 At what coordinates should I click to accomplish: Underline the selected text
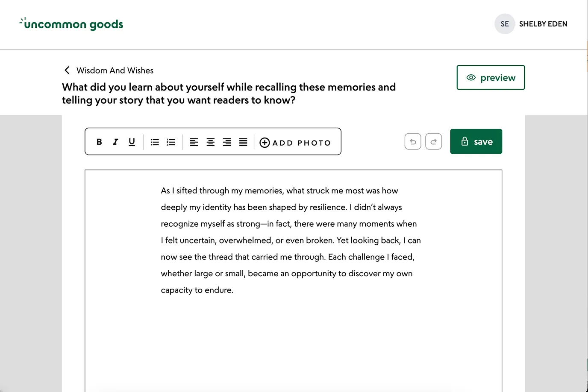pos(132,142)
